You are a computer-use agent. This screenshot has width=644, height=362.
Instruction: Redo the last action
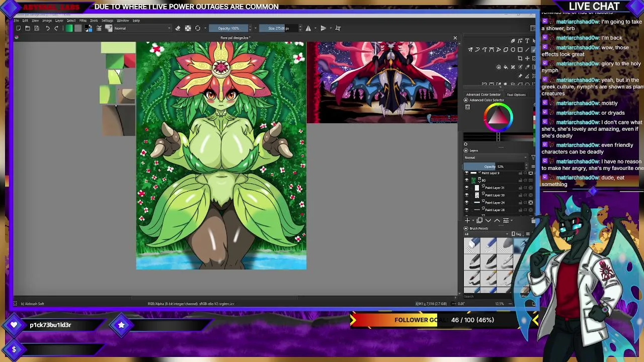(56, 28)
